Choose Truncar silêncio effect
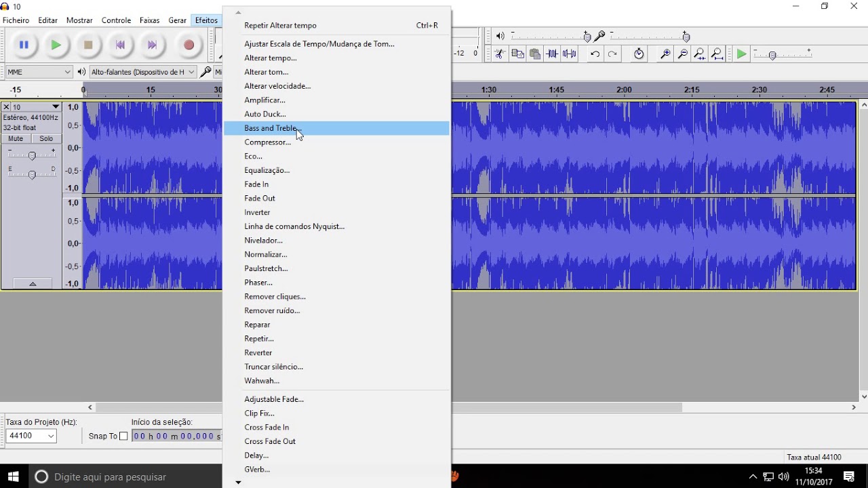The image size is (868, 488). click(x=337, y=367)
